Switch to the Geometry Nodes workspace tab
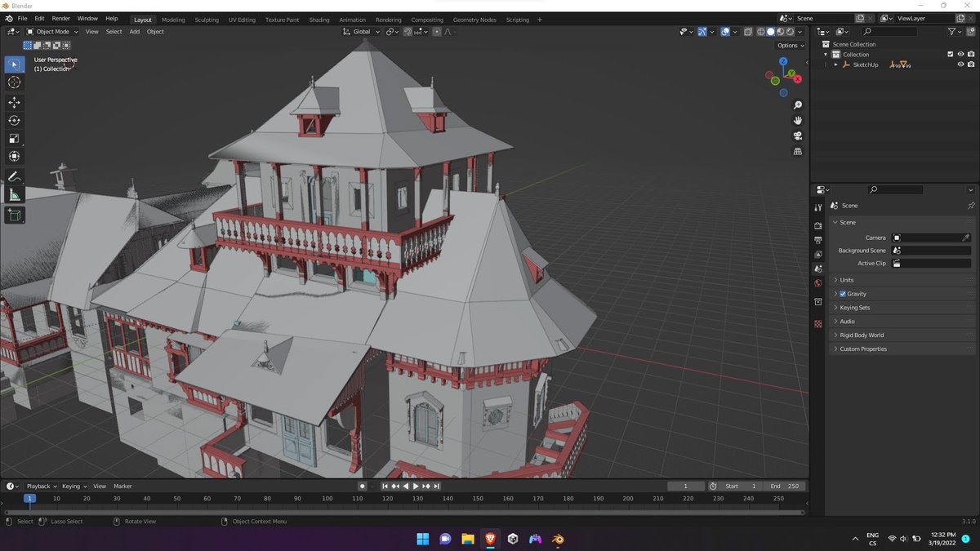 coord(474,20)
